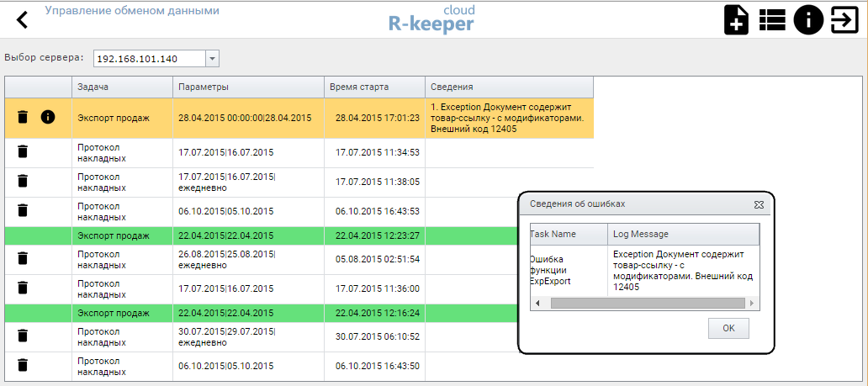868x386 pixels.
Task: Sort by Время старта column header
Action: pyautogui.click(x=373, y=87)
